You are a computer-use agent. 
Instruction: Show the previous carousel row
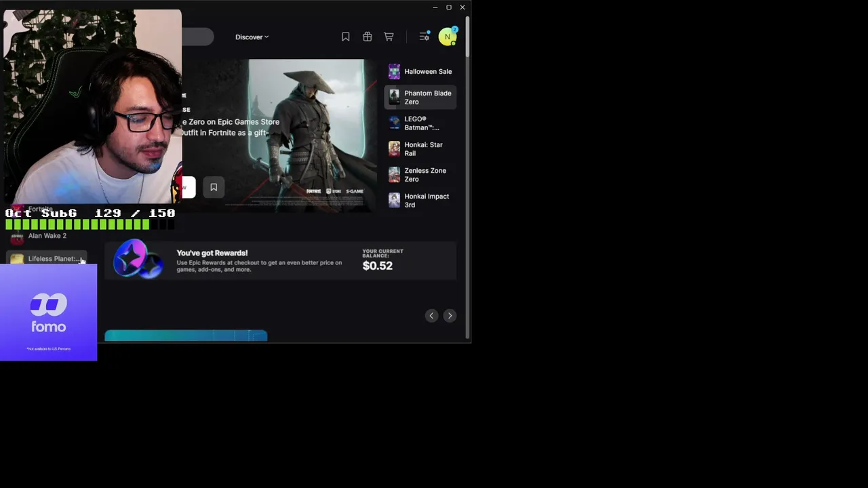click(431, 316)
